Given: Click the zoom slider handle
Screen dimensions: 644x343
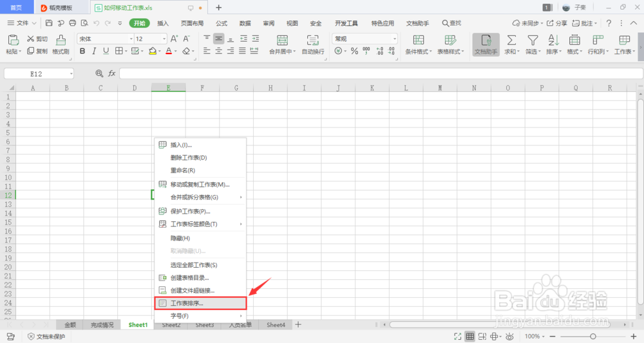Looking at the screenshot, I should pyautogui.click(x=592, y=337).
